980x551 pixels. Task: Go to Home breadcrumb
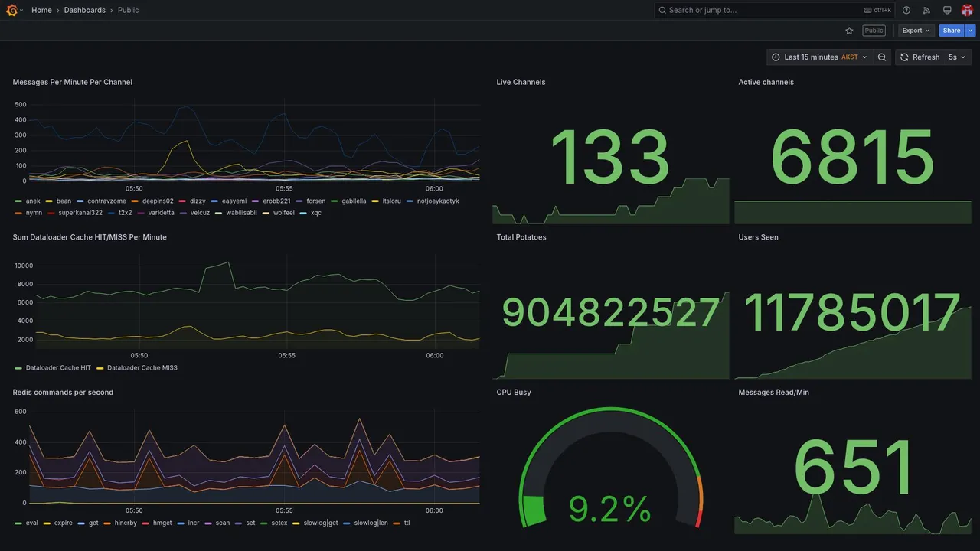point(41,10)
